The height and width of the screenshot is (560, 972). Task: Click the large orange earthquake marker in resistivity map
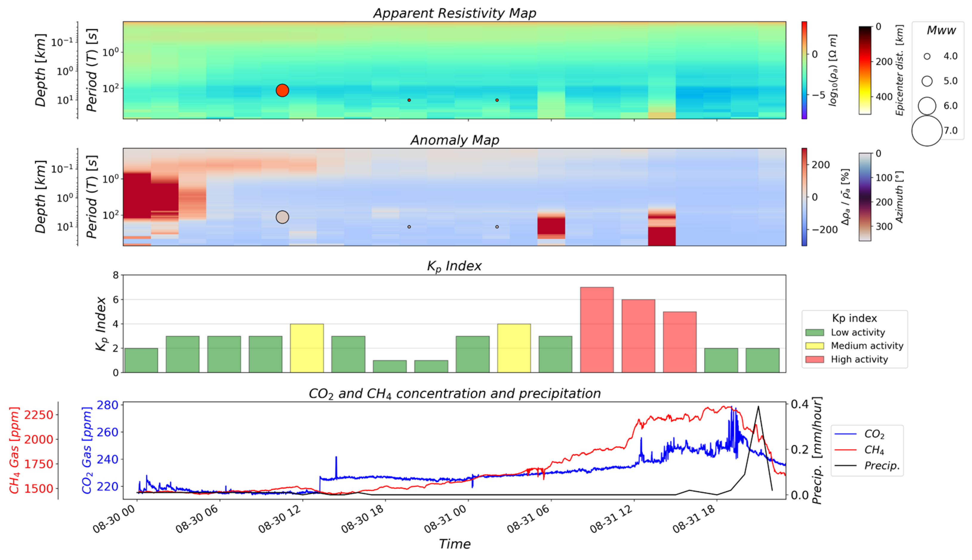point(282,90)
